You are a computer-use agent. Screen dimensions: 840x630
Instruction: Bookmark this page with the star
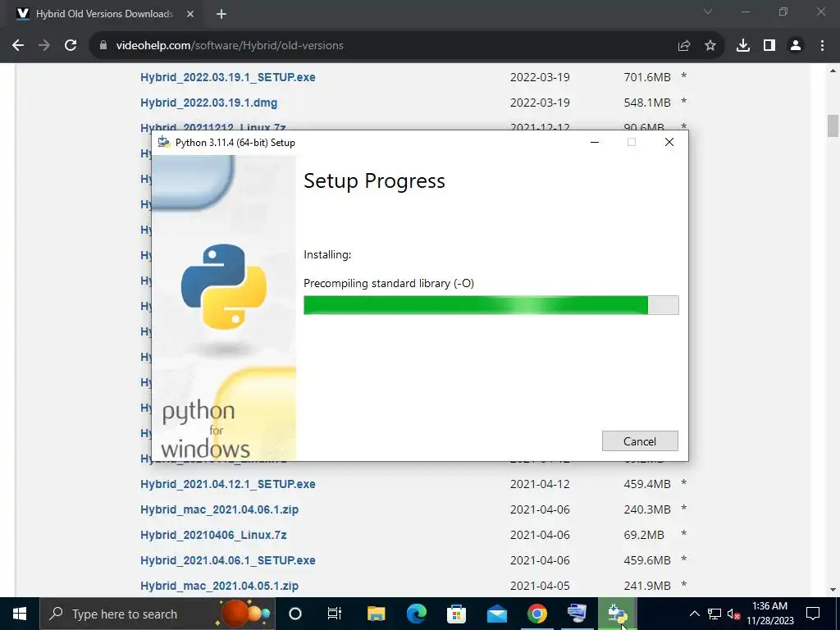pos(710,46)
